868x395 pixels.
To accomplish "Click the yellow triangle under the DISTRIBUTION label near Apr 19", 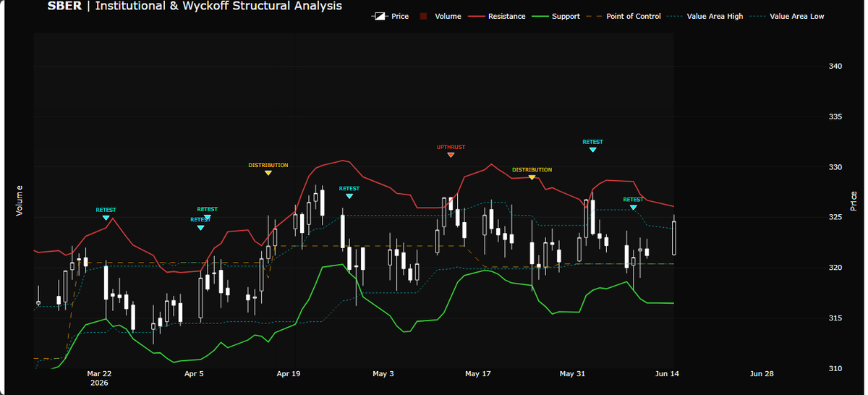I will click(x=268, y=173).
